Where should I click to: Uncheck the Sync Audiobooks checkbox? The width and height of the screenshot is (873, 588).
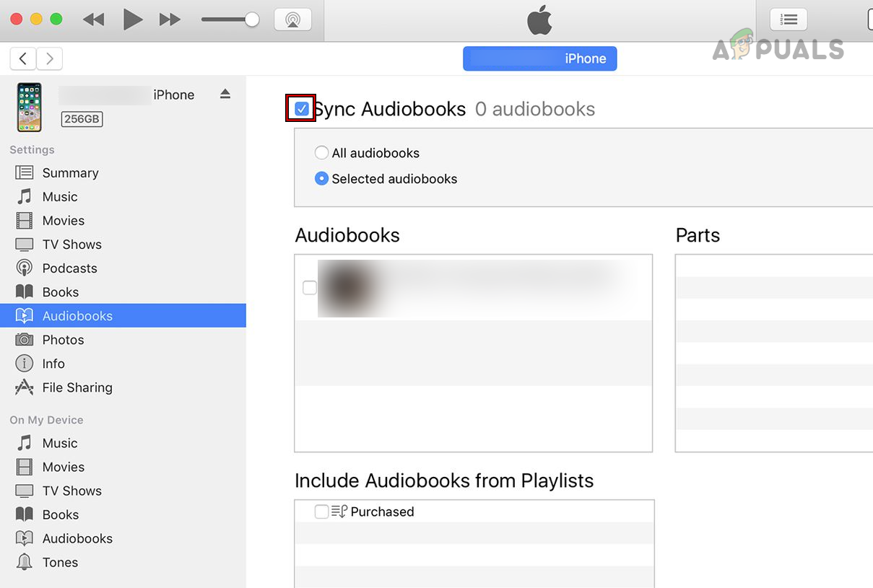pos(300,108)
